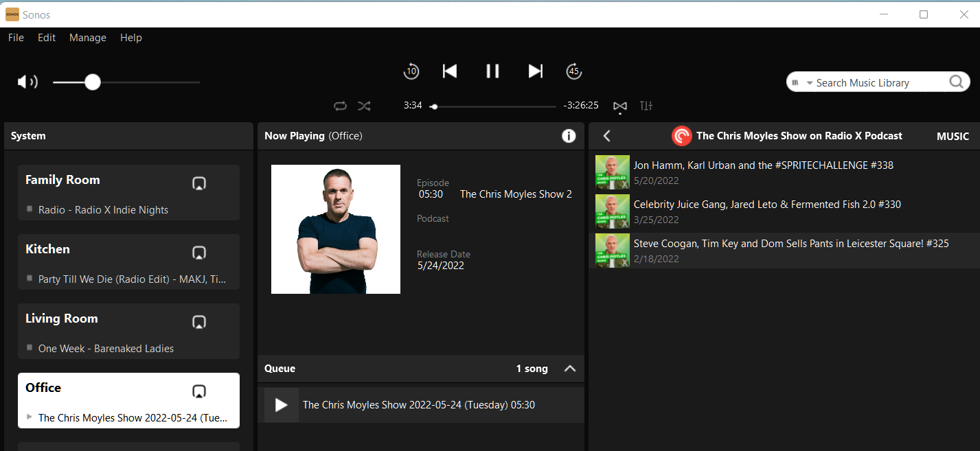Click 'The Chris Moyles Show 2' episode title
The image size is (980, 451).
pyautogui.click(x=516, y=194)
